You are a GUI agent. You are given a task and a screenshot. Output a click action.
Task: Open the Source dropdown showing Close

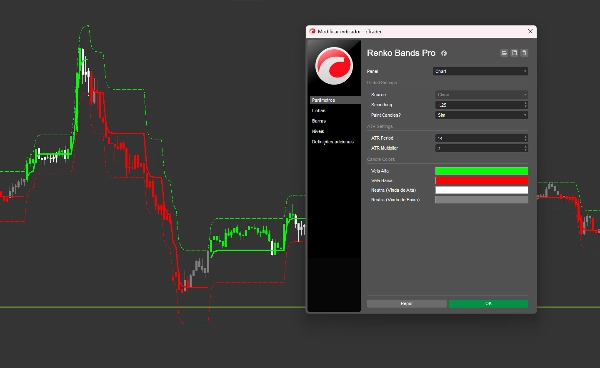pos(481,94)
